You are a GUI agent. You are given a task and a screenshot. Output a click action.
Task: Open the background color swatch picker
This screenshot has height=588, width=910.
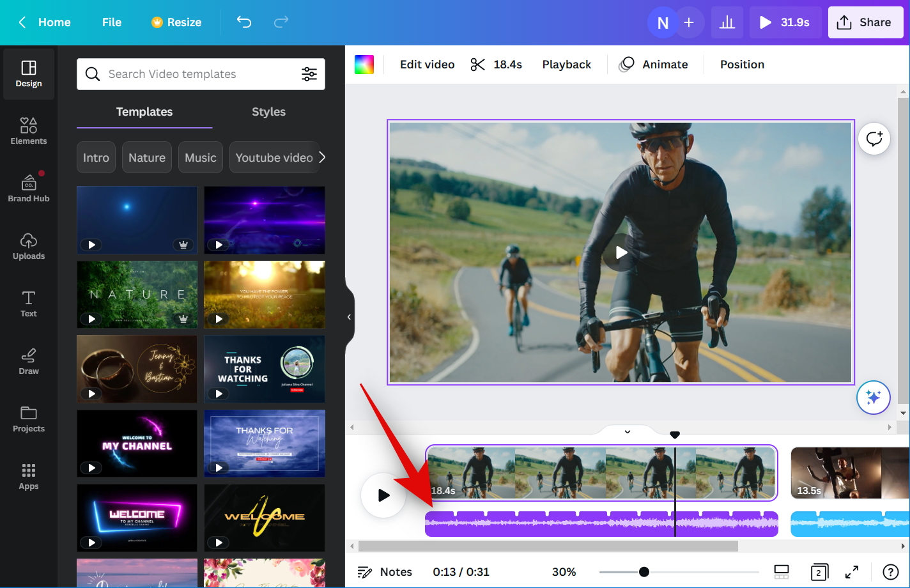click(364, 65)
